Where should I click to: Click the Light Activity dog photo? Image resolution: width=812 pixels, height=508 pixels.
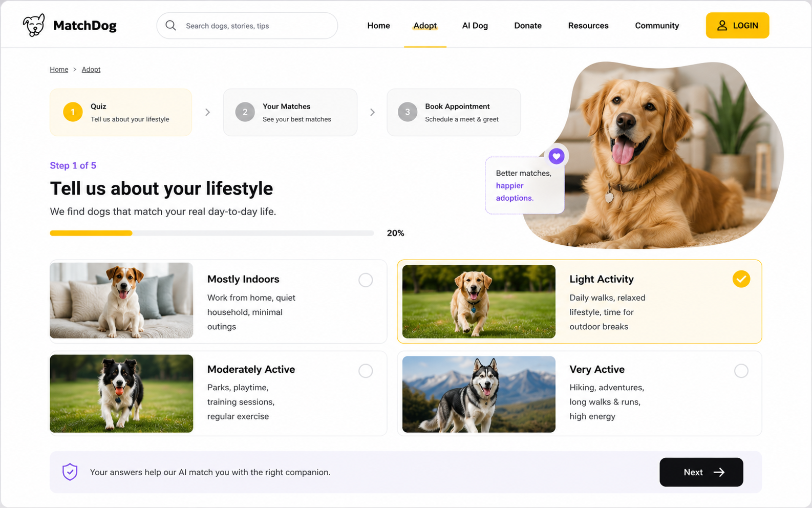[479, 301]
